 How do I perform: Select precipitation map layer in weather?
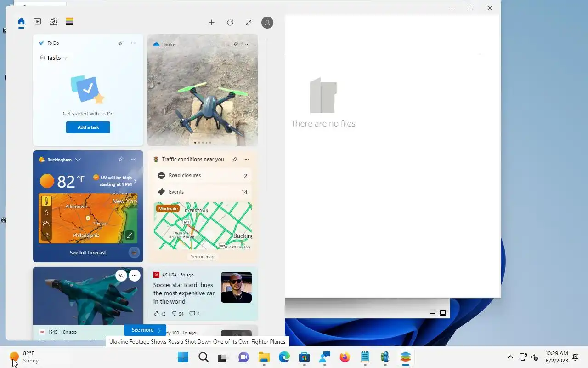pos(46,213)
